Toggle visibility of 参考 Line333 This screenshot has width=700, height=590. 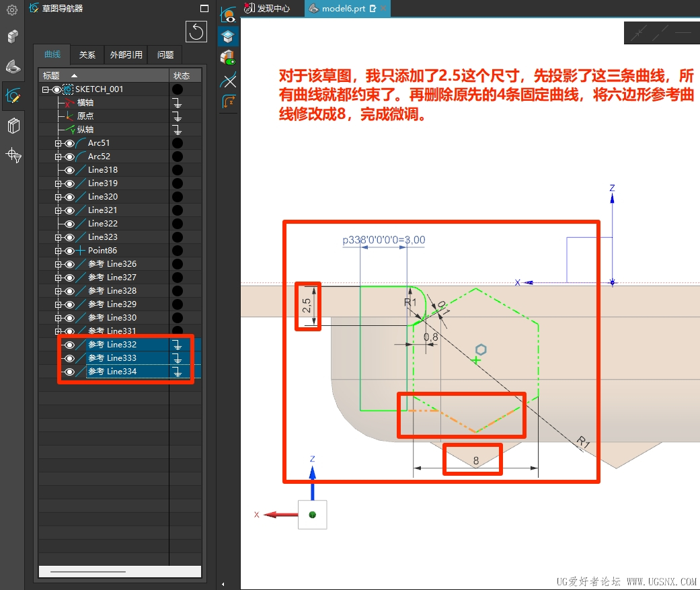click(70, 358)
